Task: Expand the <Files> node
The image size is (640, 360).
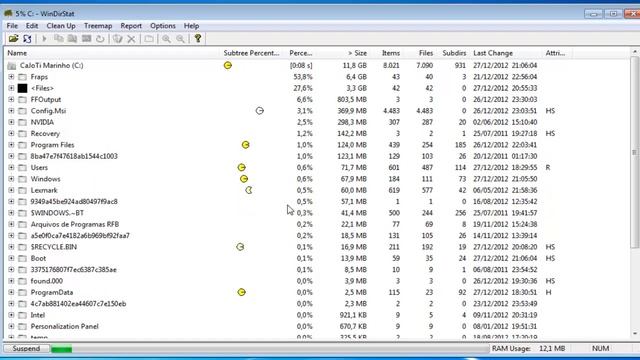Action: [x=11, y=88]
